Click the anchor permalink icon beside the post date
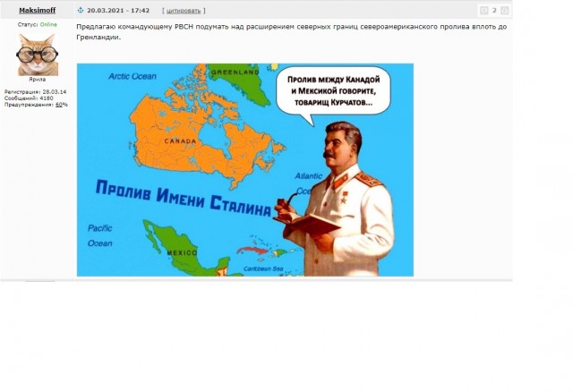 [x=81, y=10]
